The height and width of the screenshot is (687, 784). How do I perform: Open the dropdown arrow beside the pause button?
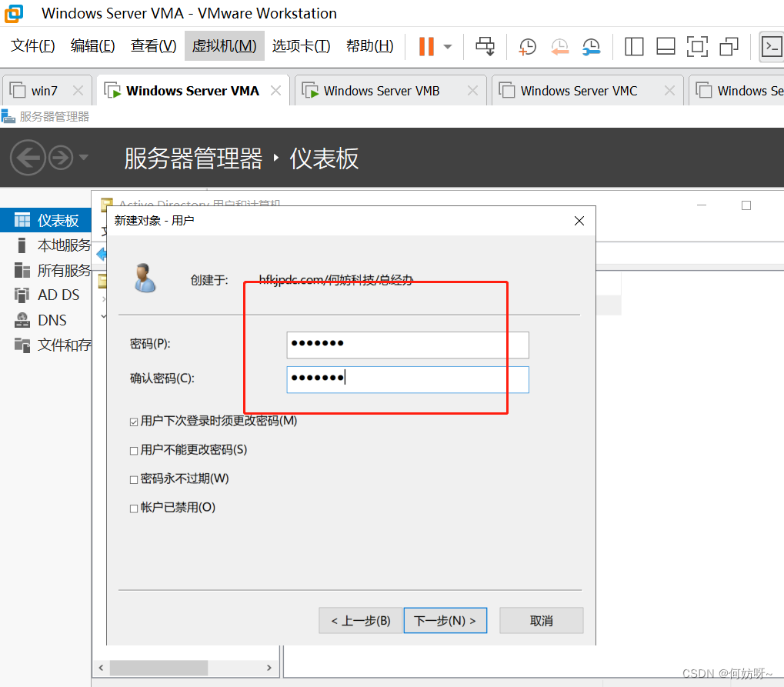click(x=448, y=47)
